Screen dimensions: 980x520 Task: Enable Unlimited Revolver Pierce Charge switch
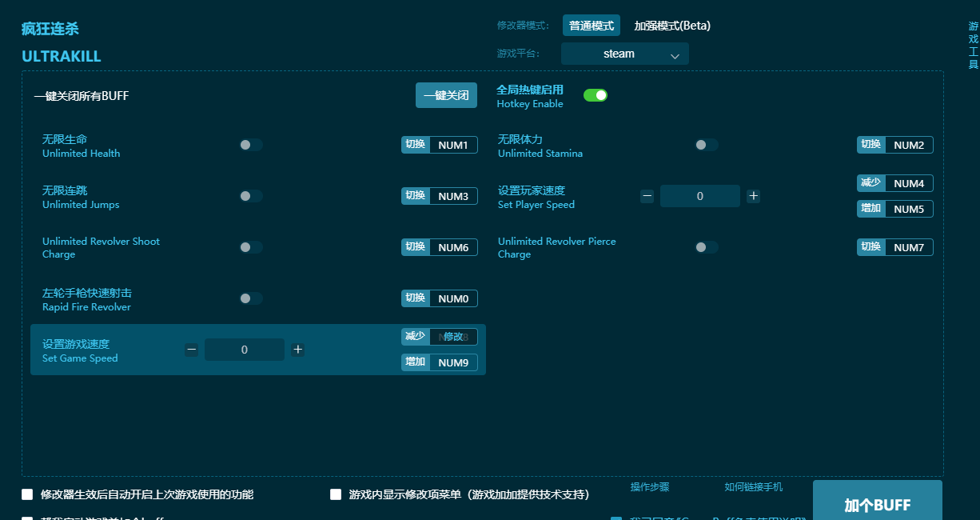tap(706, 247)
